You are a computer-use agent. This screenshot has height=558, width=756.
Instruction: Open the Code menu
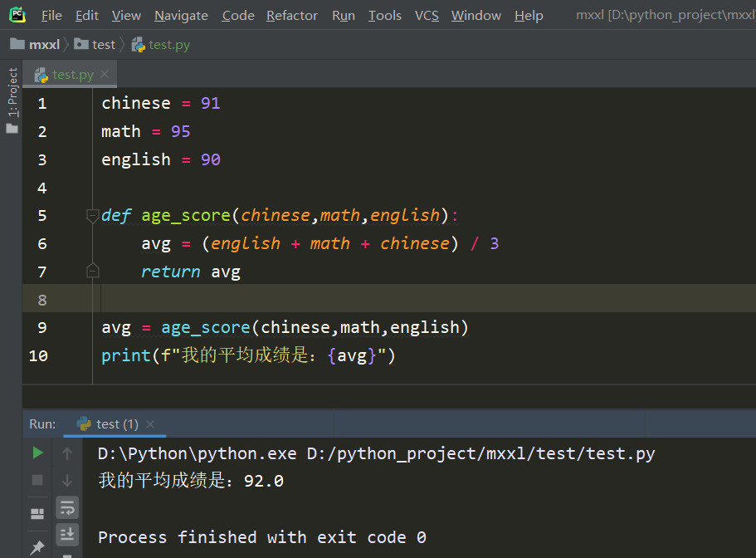click(238, 16)
